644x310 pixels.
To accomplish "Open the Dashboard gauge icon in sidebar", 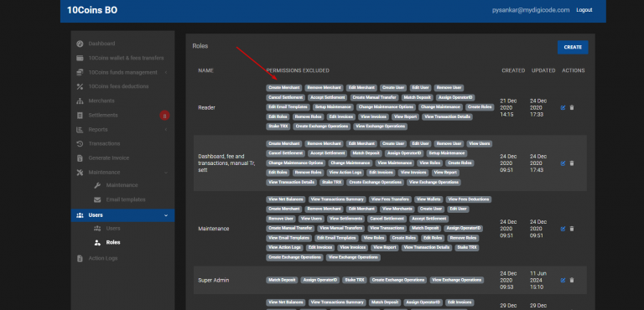I will pos(80,44).
